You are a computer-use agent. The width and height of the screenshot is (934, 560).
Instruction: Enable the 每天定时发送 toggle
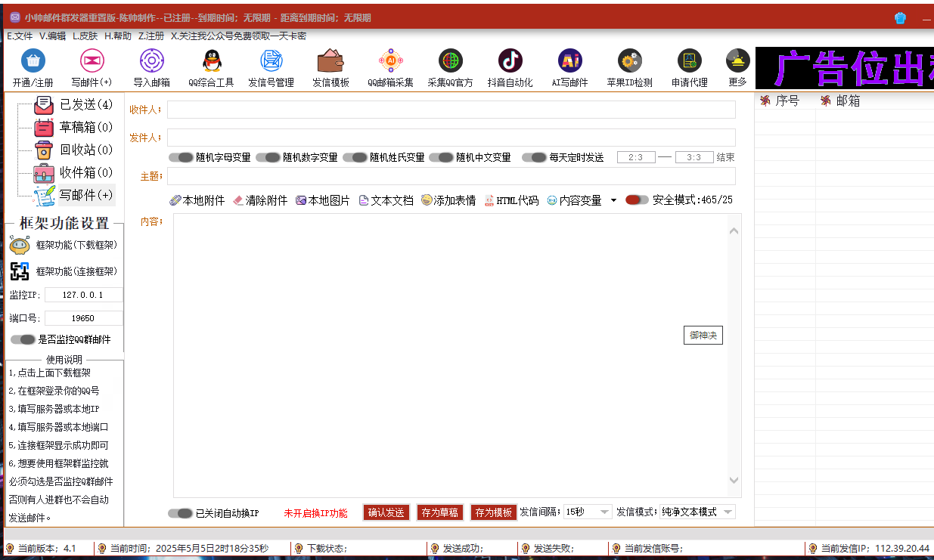tap(535, 157)
